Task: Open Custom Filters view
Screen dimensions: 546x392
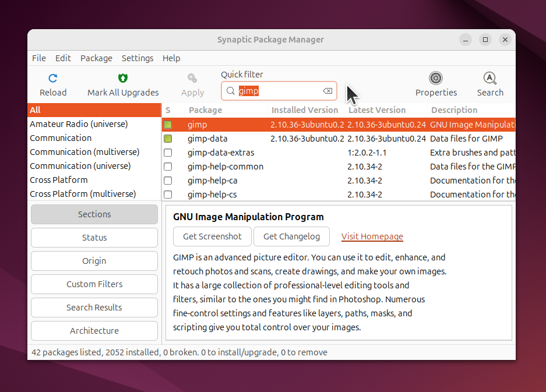Action: (94, 284)
